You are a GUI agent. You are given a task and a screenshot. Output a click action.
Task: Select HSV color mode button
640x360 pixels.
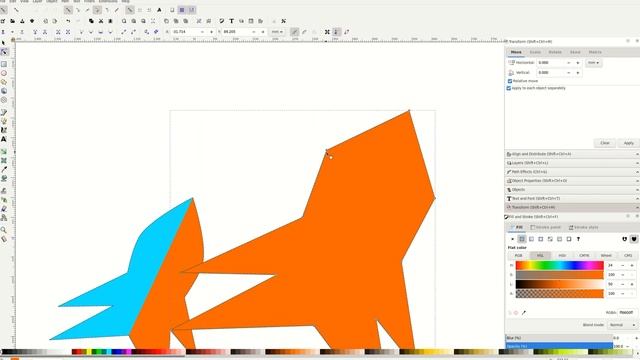[x=562, y=256]
